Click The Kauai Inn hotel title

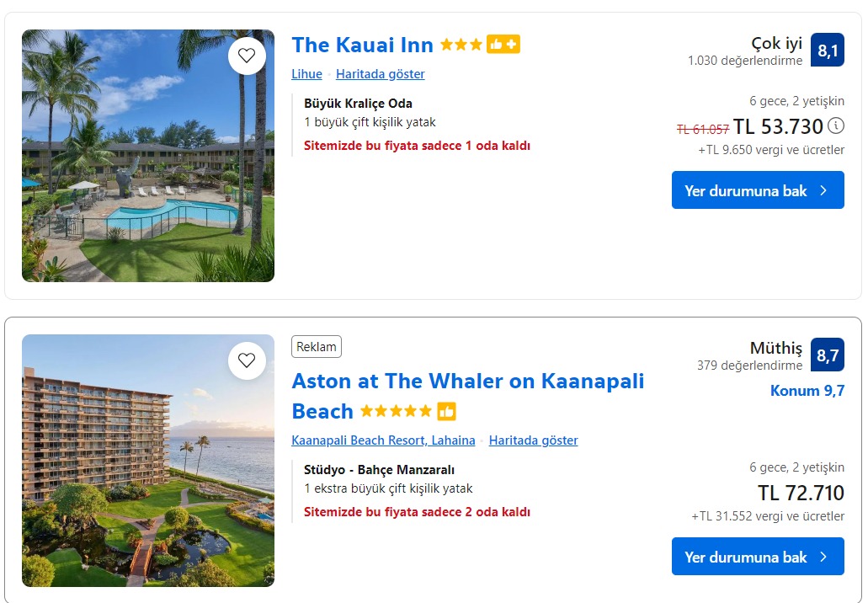(x=363, y=45)
